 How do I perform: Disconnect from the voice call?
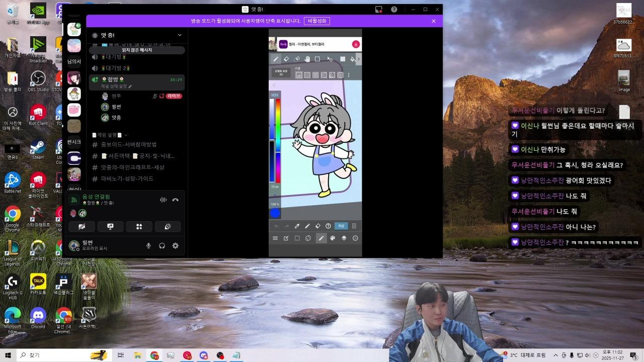(175, 200)
